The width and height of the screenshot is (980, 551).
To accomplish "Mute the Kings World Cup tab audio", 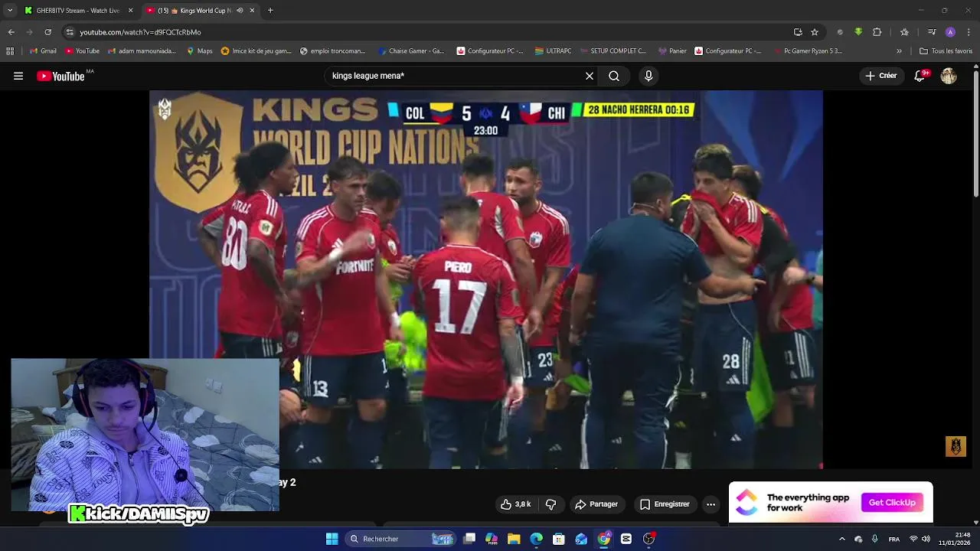I will (240, 11).
